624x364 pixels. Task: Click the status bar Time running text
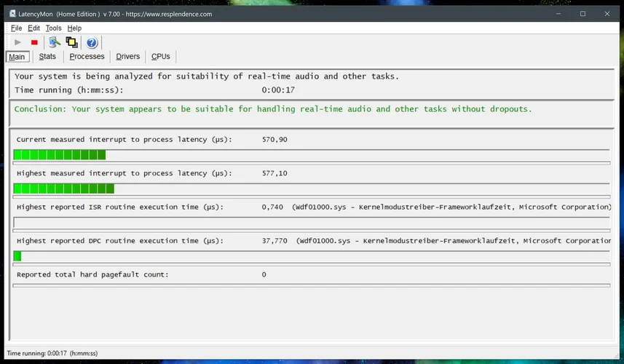pyautogui.click(x=52, y=353)
